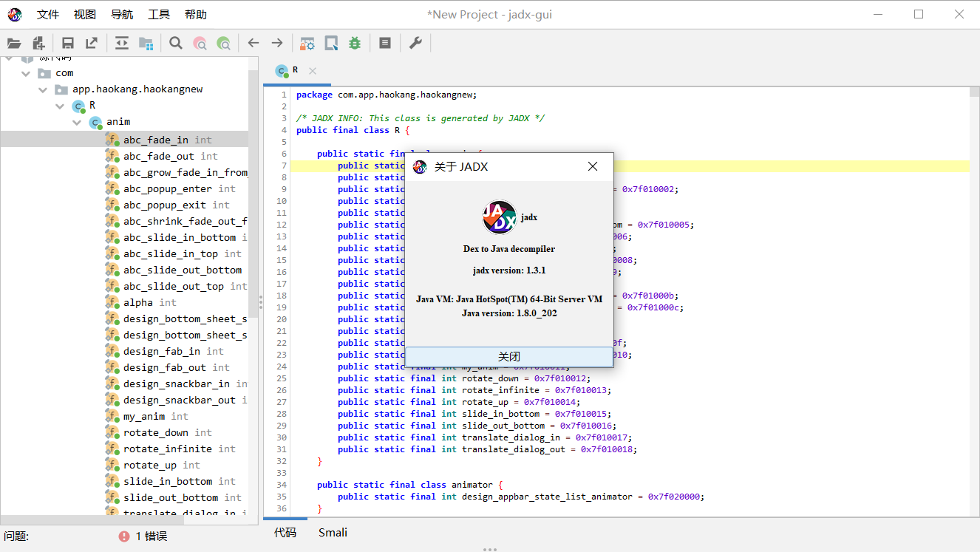Switch to the 代码 tab
980x552 pixels.
coord(285,533)
